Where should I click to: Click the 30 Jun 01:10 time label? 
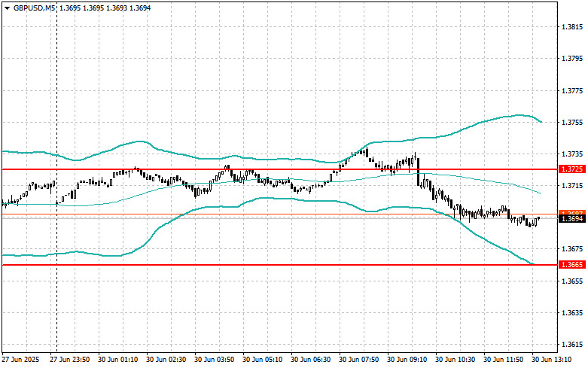[117, 360]
